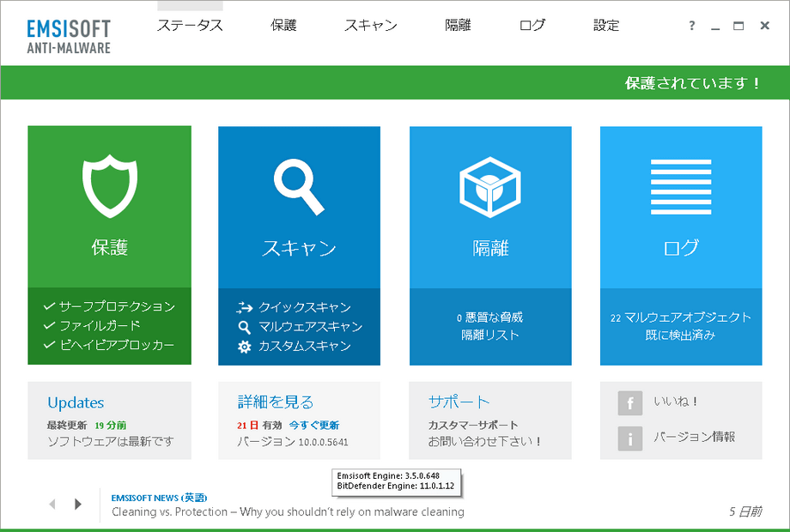
Task: Click カスタマーサポート text
Action: (x=473, y=426)
